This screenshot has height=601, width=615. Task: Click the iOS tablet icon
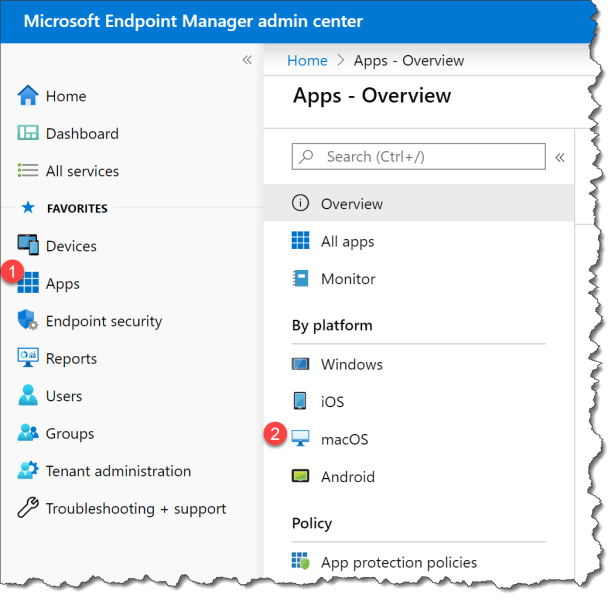point(300,401)
